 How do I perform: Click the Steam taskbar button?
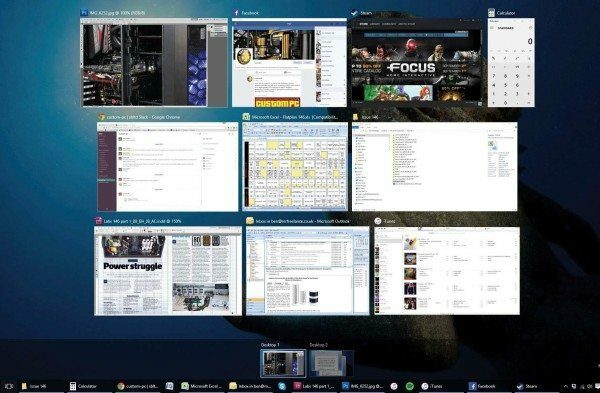(527, 386)
